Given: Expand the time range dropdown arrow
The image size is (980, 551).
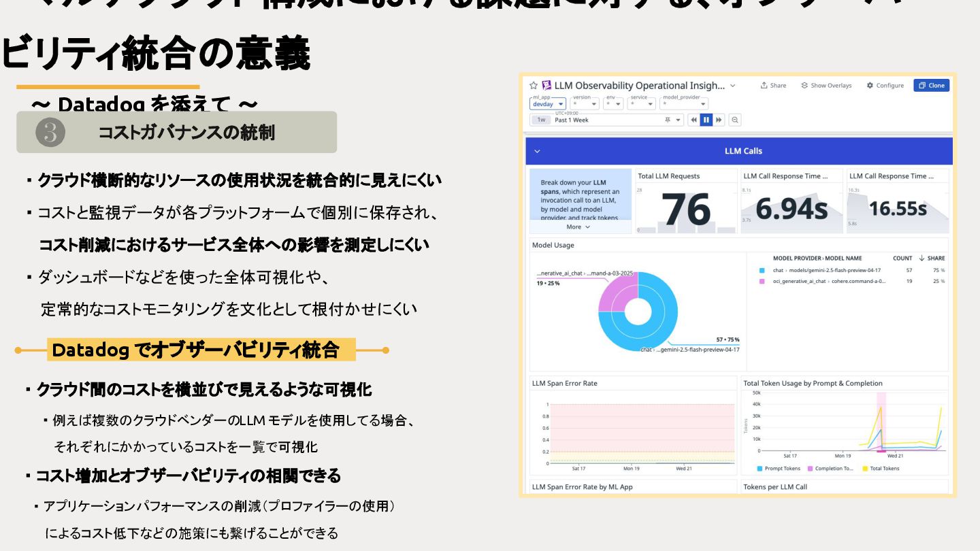Looking at the screenshot, I should [678, 120].
